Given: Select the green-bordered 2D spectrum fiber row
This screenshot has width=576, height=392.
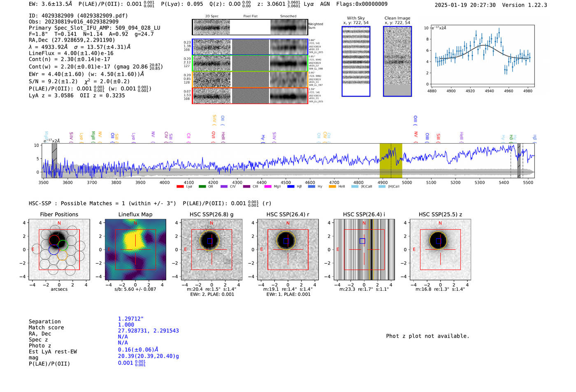Looking at the screenshot, I should click(x=250, y=63).
